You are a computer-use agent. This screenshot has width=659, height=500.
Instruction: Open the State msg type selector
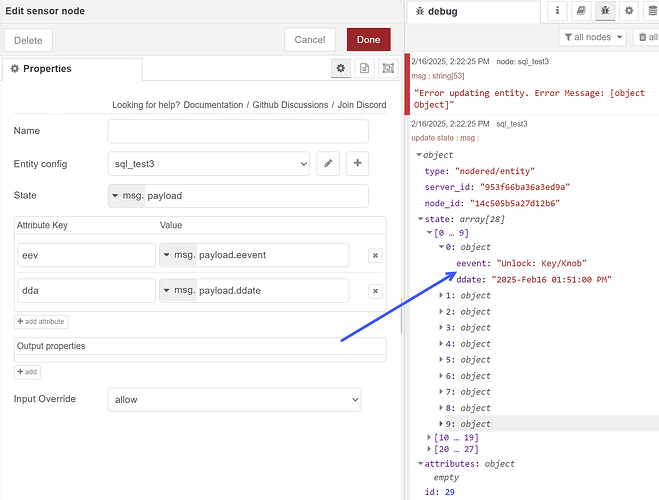point(126,196)
